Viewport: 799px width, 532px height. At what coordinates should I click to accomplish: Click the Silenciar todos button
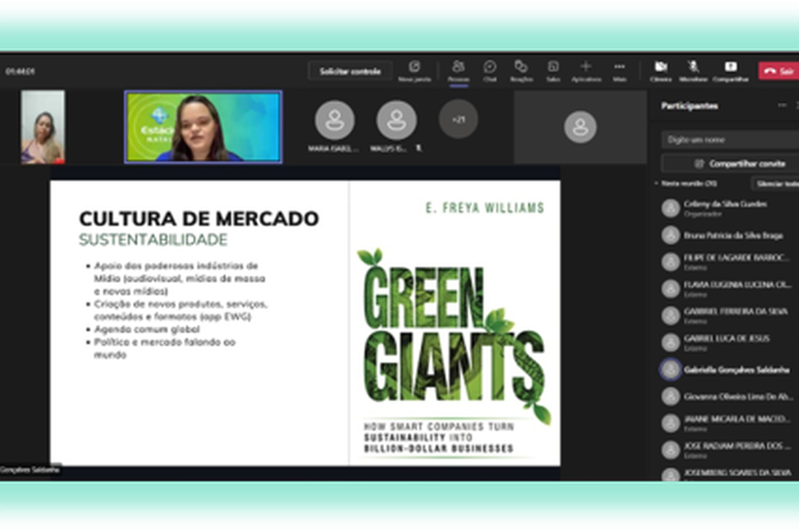pyautogui.click(x=776, y=183)
